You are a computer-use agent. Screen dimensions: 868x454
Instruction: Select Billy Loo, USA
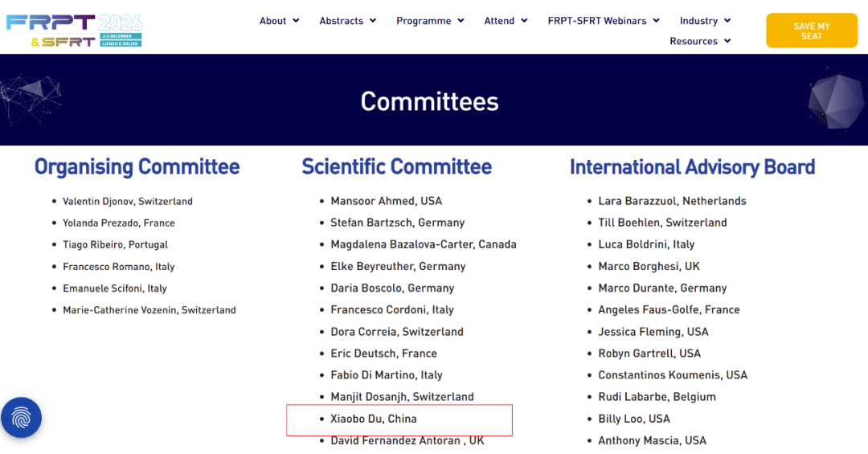pyautogui.click(x=634, y=419)
